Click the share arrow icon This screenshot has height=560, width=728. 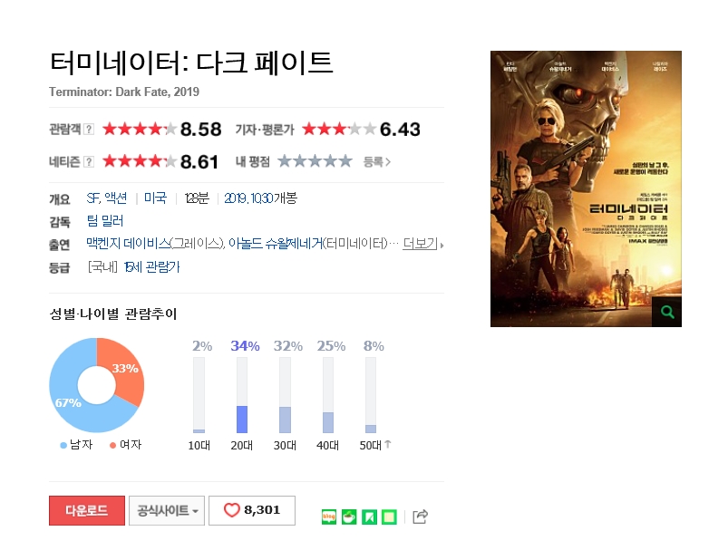click(420, 517)
